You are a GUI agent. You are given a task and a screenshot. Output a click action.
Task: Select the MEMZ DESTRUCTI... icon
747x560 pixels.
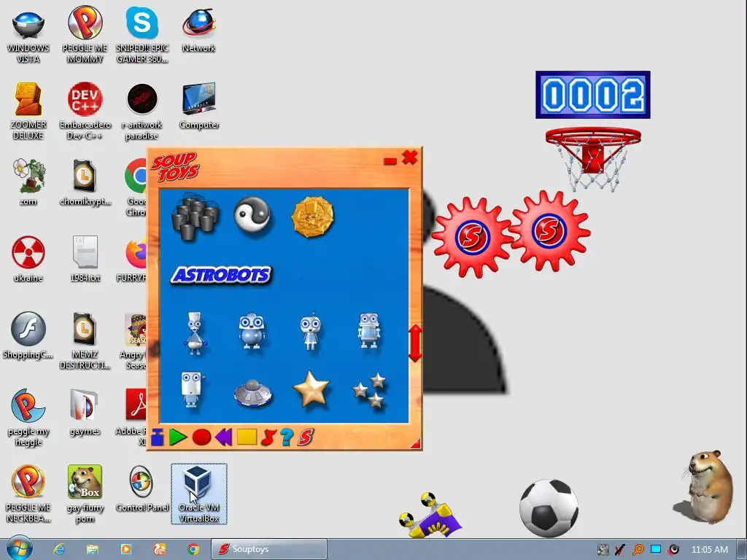pyautogui.click(x=85, y=341)
